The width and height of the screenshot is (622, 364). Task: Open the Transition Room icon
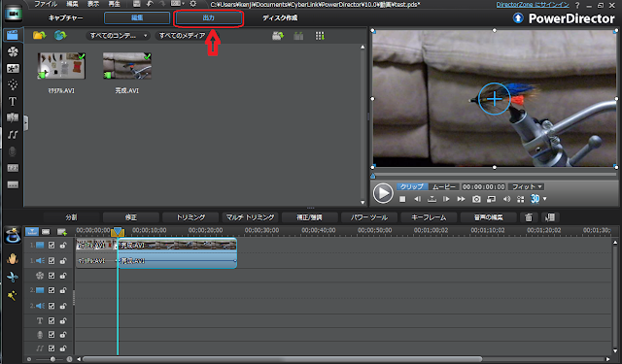(13, 117)
